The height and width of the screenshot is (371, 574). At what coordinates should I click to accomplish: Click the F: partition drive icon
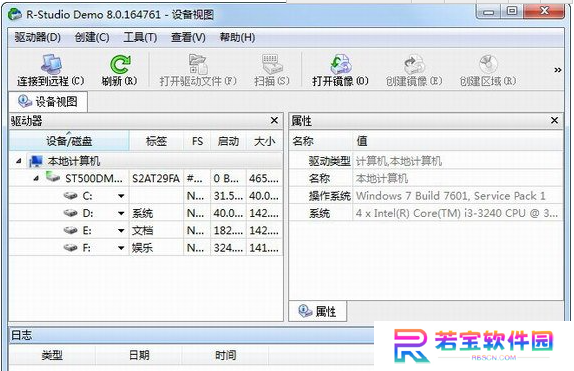pos(70,248)
